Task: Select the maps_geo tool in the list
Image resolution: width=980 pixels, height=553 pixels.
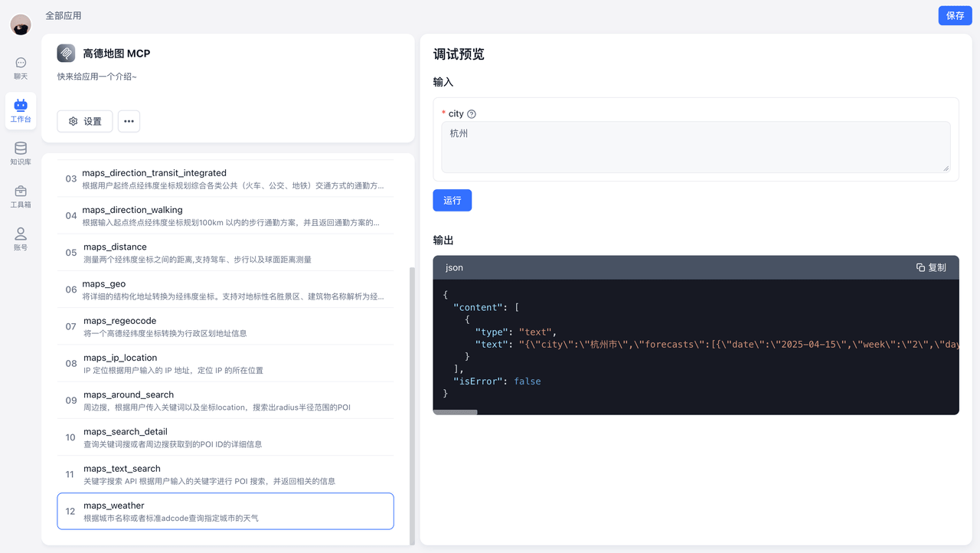Action: click(224, 289)
